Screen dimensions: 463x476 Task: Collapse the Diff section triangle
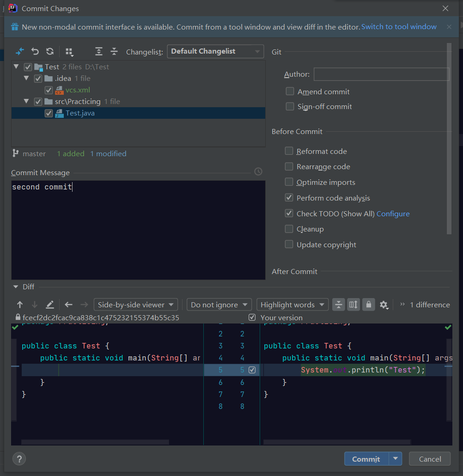(x=16, y=287)
